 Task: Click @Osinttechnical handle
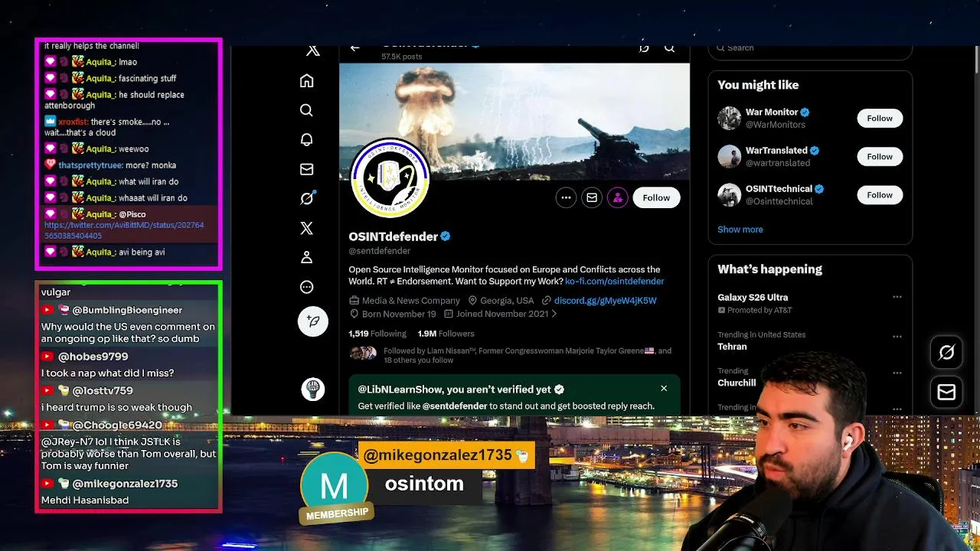[x=779, y=201]
